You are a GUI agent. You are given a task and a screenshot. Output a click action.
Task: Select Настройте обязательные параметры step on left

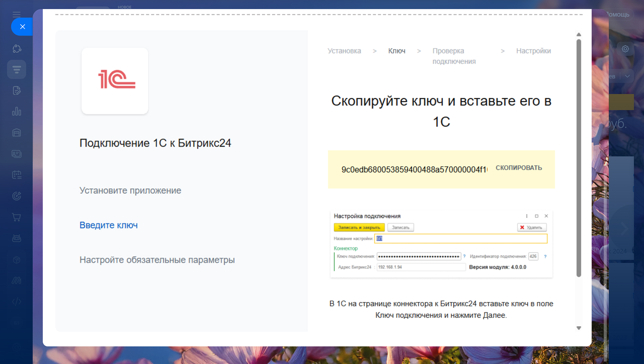157,260
